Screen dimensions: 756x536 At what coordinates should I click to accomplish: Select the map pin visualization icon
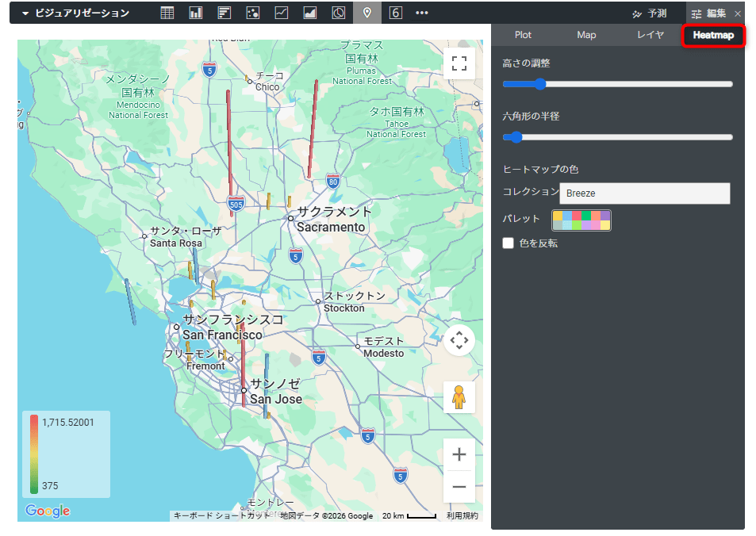click(367, 13)
